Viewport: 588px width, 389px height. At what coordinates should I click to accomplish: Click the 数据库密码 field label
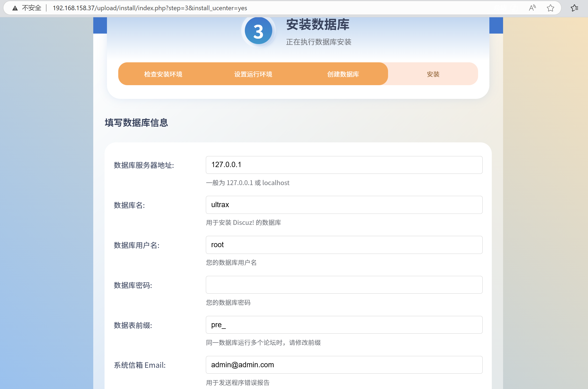click(x=133, y=285)
